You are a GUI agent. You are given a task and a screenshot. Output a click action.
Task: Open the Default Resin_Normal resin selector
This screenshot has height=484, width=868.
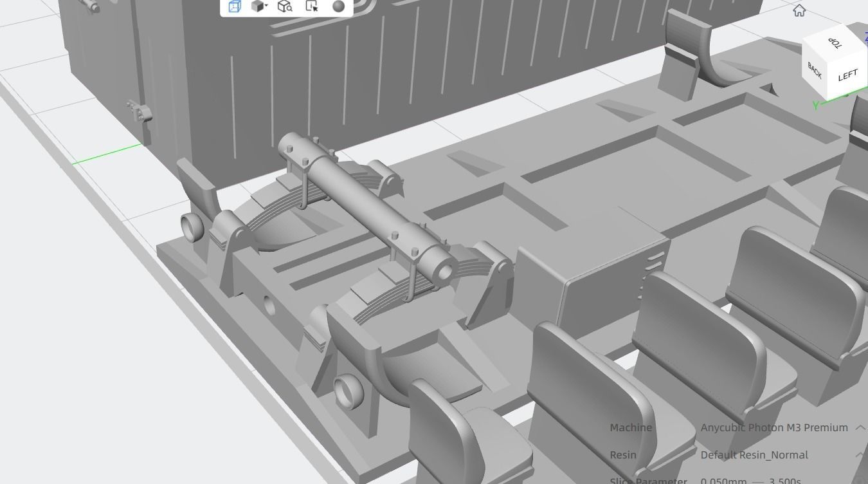coord(754,455)
